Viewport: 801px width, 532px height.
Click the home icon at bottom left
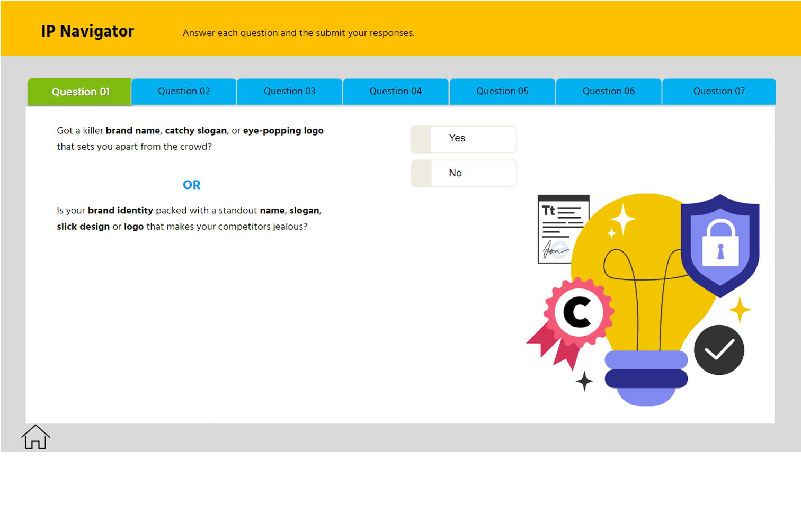35,437
